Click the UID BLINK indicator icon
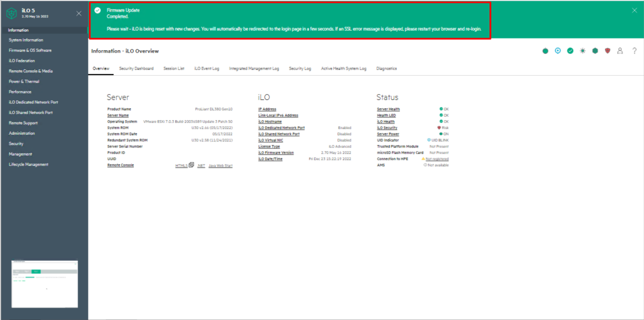 point(429,140)
